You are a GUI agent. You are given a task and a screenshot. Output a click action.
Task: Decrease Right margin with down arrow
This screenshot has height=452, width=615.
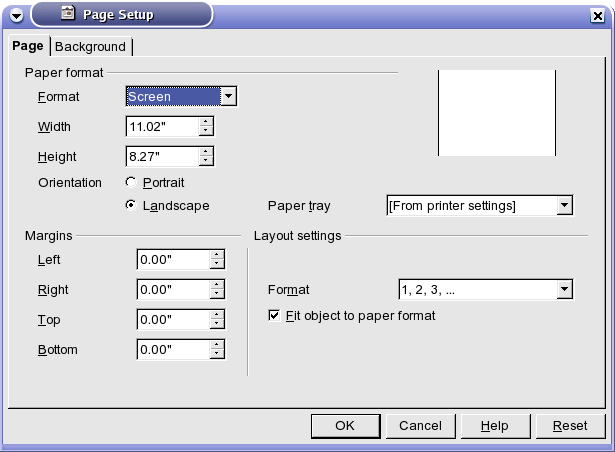click(x=217, y=294)
